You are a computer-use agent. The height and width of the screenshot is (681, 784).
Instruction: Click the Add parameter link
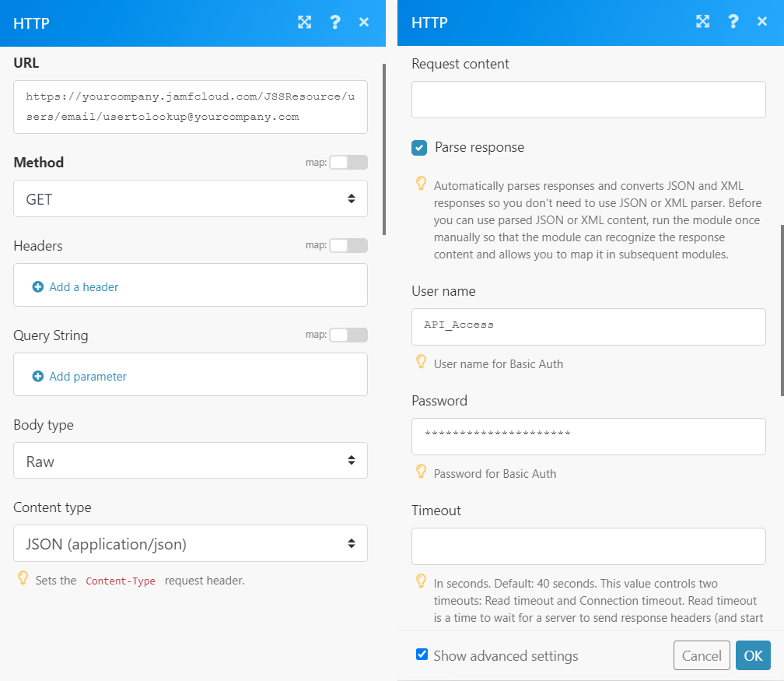click(x=87, y=376)
